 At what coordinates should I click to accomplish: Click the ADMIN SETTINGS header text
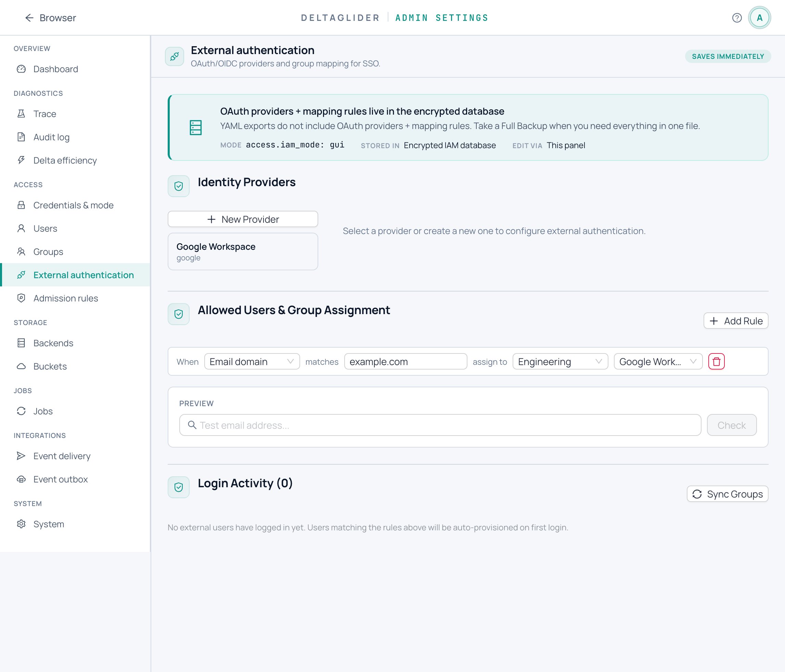[442, 18]
